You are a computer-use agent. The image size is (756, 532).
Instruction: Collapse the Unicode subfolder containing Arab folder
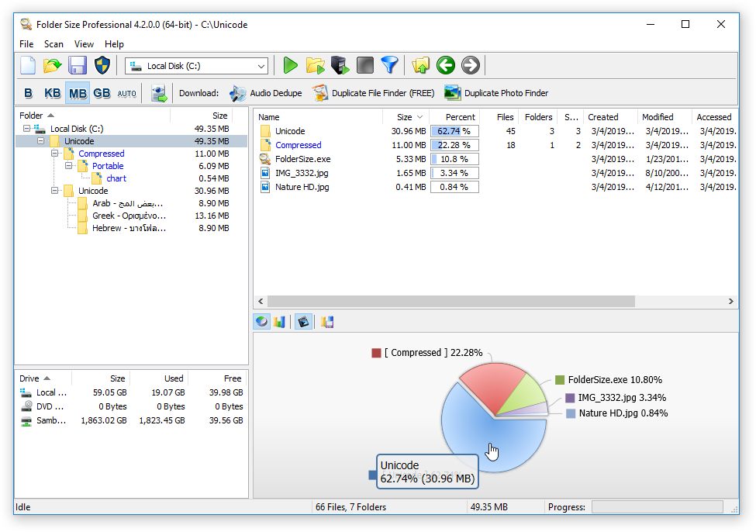(x=55, y=191)
